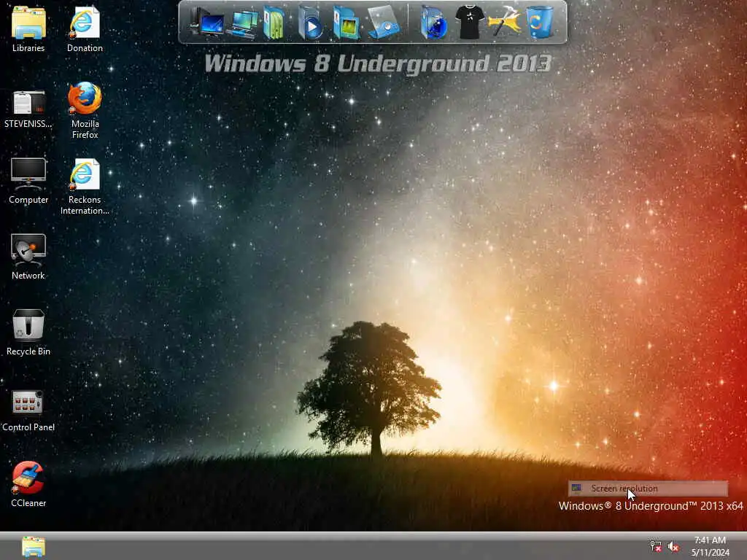The width and height of the screenshot is (747, 560).
Task: Open File Explorer from the taskbar
Action: tap(34, 547)
